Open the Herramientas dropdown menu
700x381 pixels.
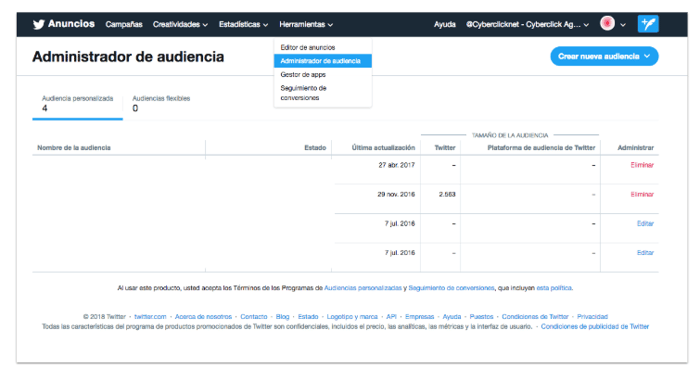point(306,25)
